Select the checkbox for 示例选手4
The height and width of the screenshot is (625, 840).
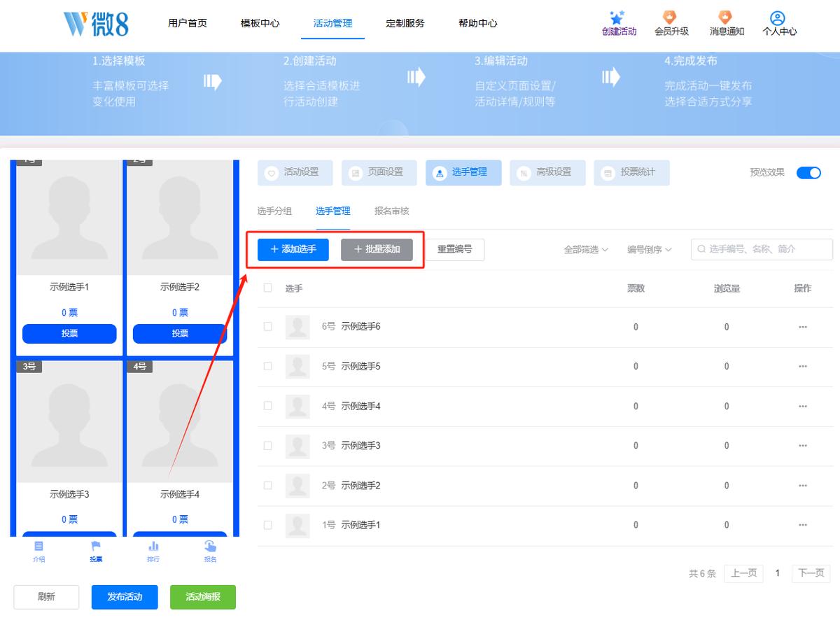point(268,406)
